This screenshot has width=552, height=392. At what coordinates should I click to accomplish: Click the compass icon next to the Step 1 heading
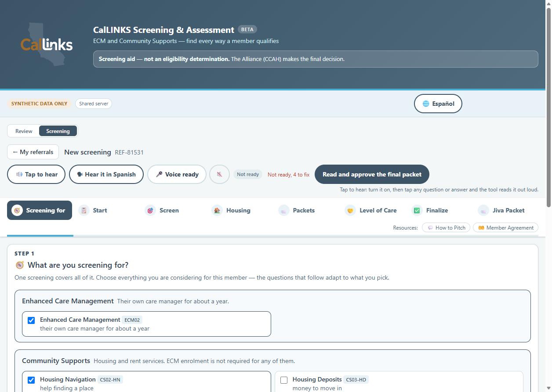click(x=20, y=265)
